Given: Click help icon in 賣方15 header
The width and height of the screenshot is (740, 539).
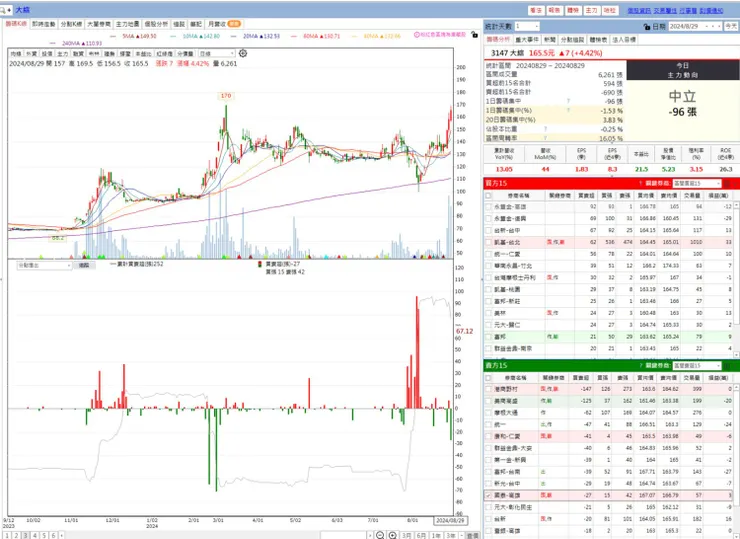Looking at the screenshot, I should point(640,365).
